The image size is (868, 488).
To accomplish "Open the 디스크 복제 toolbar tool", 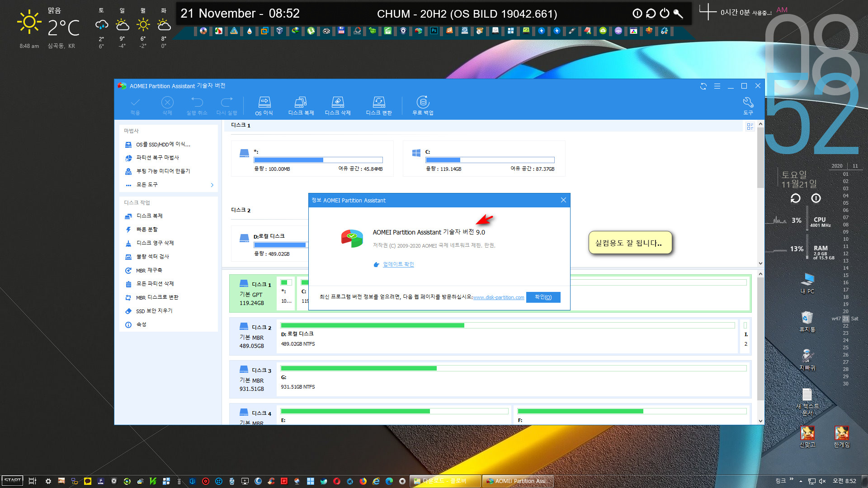I will (x=301, y=106).
